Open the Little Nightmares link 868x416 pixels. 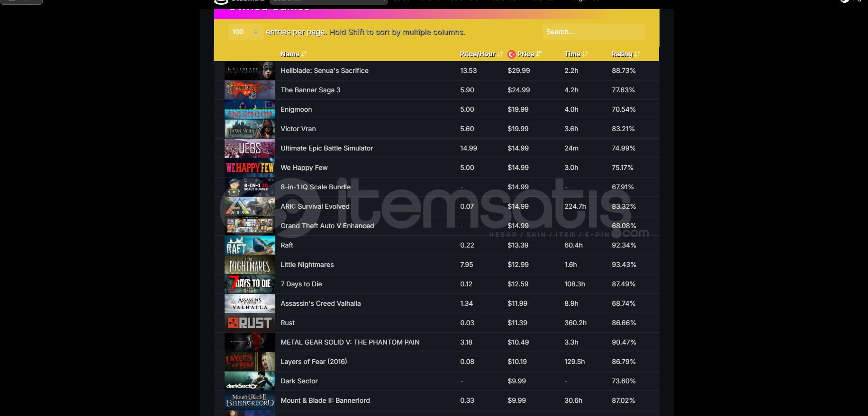pos(307,265)
